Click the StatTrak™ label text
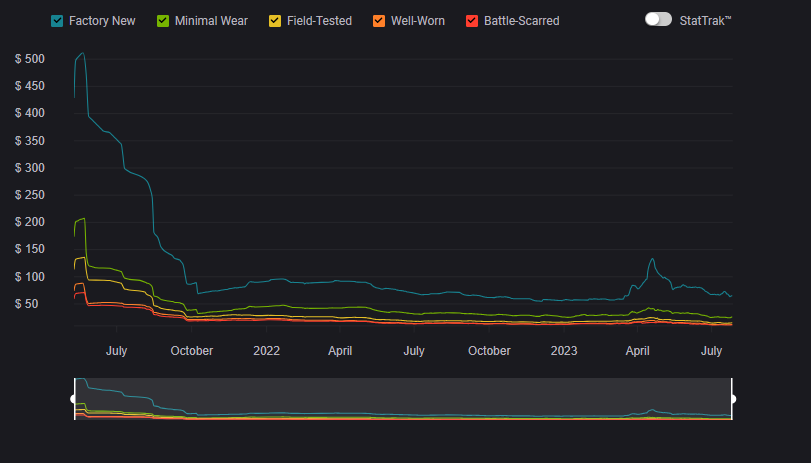Image resolution: width=811 pixels, height=463 pixels. (705, 19)
